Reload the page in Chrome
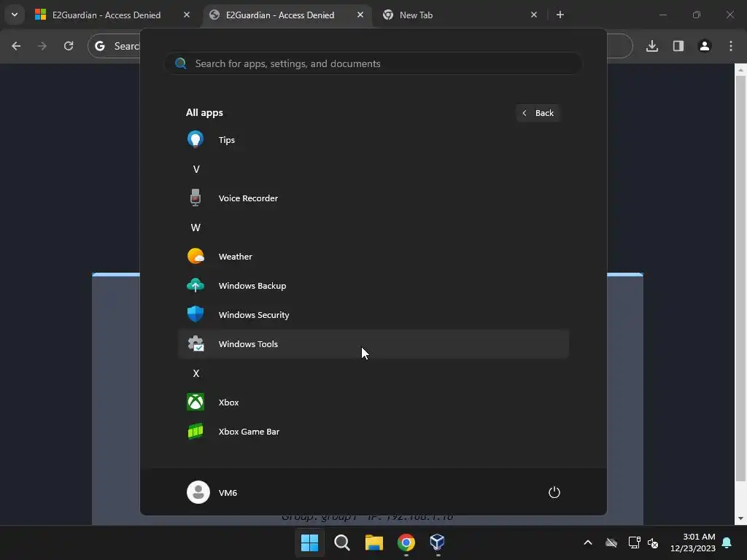 [x=69, y=46]
